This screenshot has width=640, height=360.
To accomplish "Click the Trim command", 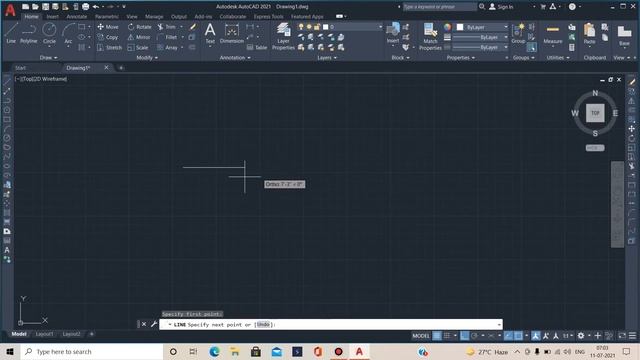I will coord(167,27).
